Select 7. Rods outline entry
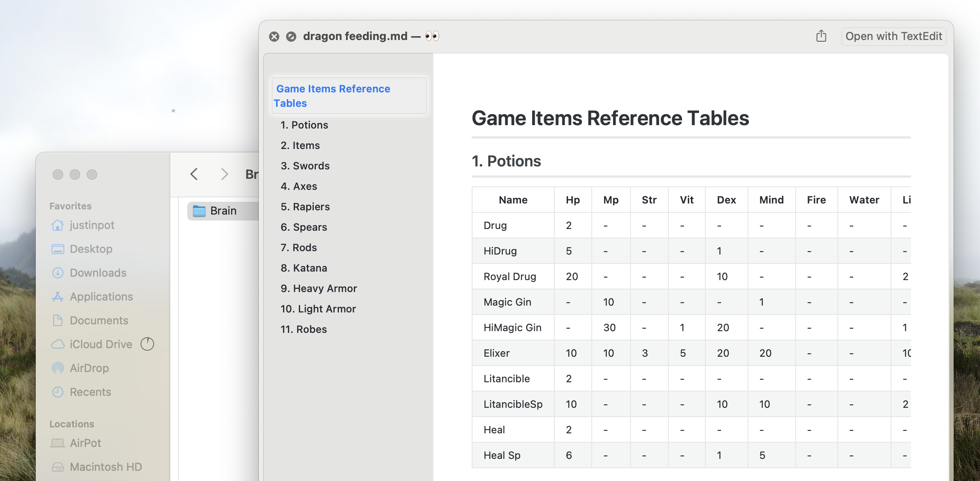This screenshot has height=481, width=980. click(298, 248)
